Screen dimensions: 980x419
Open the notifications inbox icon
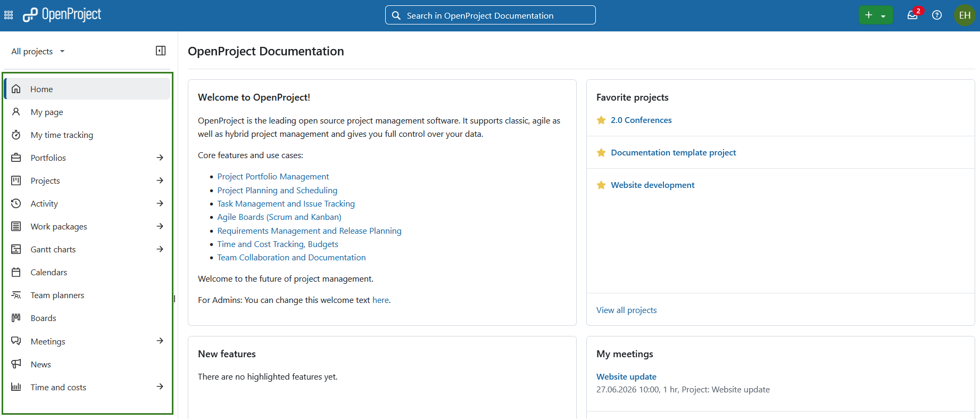pyautogui.click(x=913, y=15)
